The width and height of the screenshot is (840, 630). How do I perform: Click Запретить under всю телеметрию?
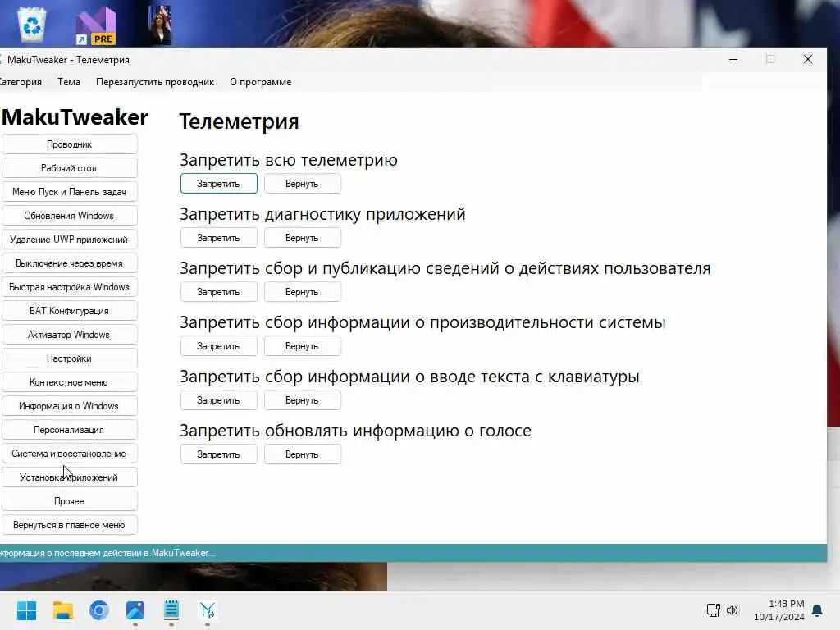(218, 184)
